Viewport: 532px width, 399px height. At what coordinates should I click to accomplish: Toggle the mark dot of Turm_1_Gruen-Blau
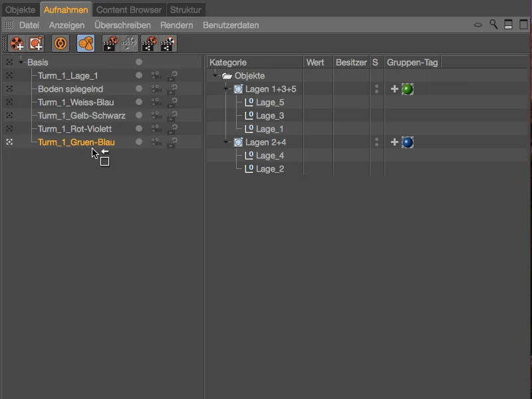139,142
